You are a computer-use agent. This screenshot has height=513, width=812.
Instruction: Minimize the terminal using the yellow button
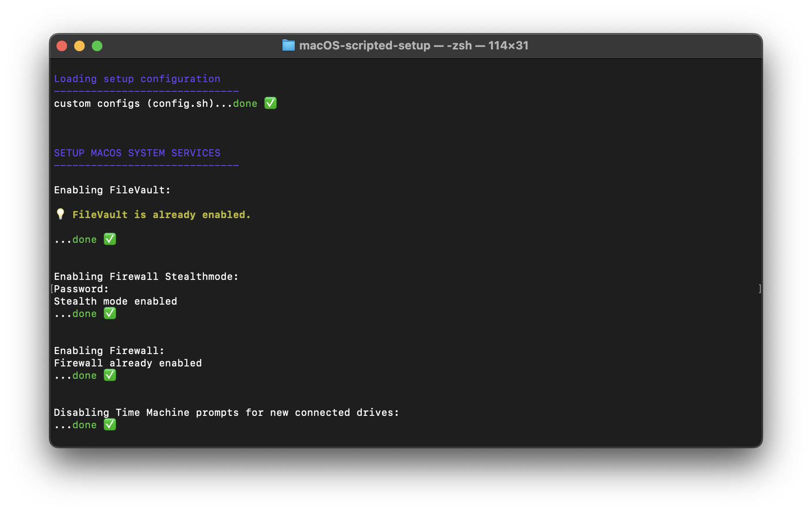[79, 46]
